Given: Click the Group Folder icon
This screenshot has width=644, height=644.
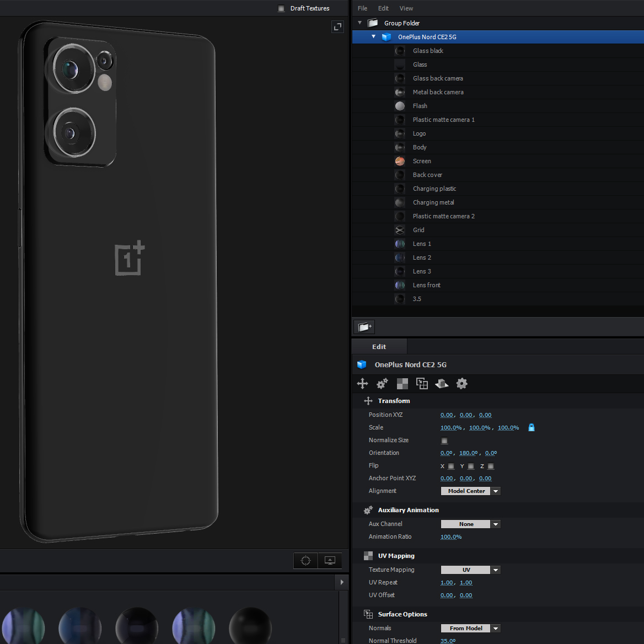Looking at the screenshot, I should click(373, 23).
